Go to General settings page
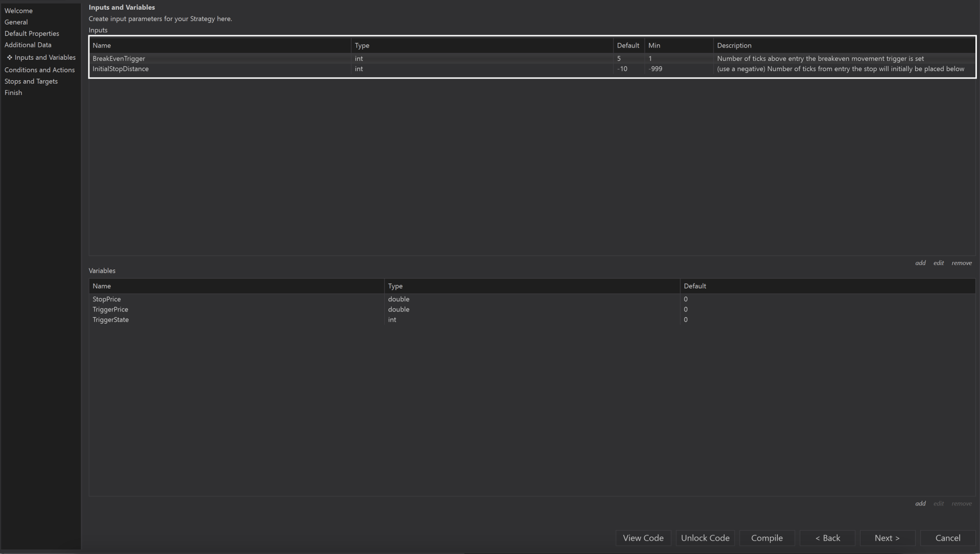Screen dimensions: 980x554 (x=16, y=22)
